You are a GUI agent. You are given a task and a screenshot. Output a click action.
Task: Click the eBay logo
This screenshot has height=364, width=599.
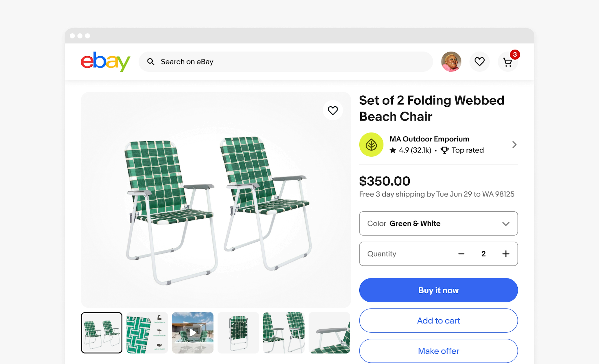[105, 61]
